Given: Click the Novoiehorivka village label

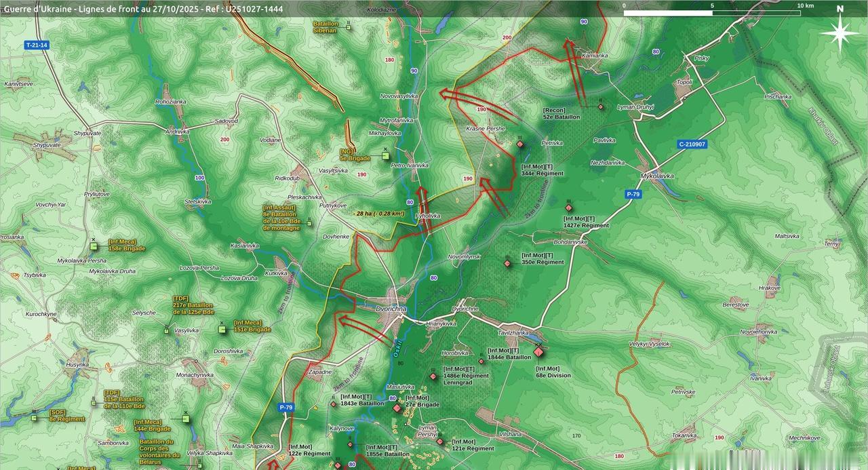Looking at the screenshot, I should tap(758, 332).
